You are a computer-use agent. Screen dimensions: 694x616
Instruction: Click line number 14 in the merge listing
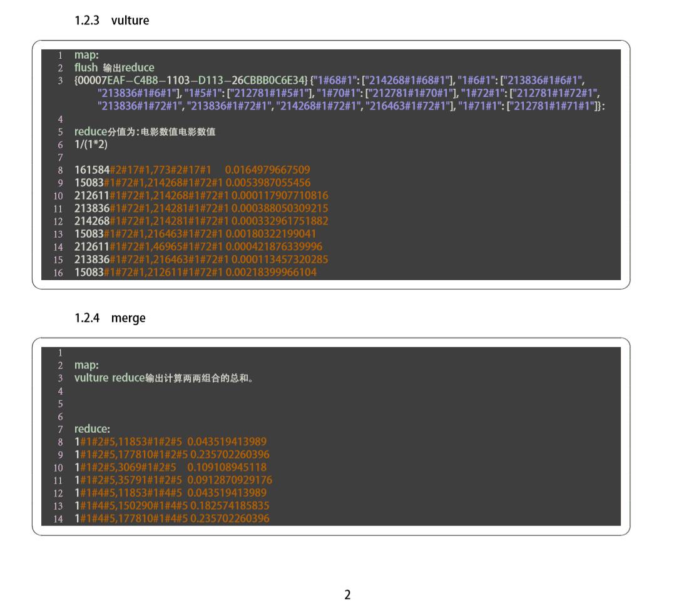[58, 519]
